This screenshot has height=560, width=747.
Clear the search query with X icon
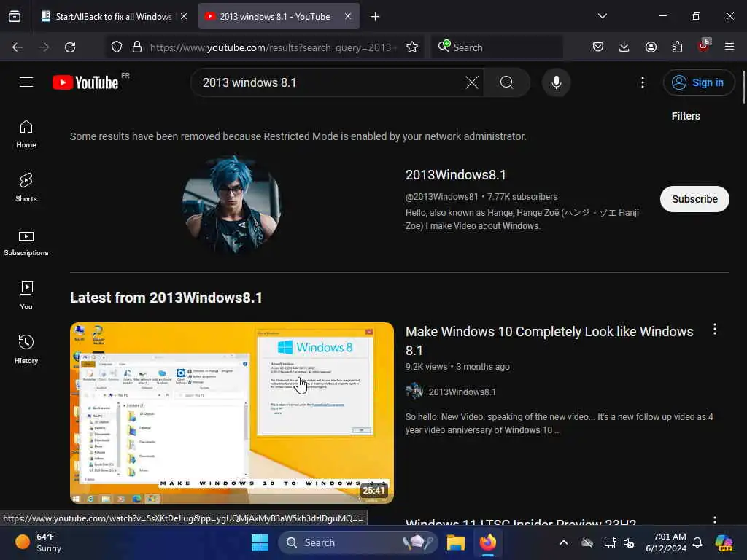coord(472,82)
